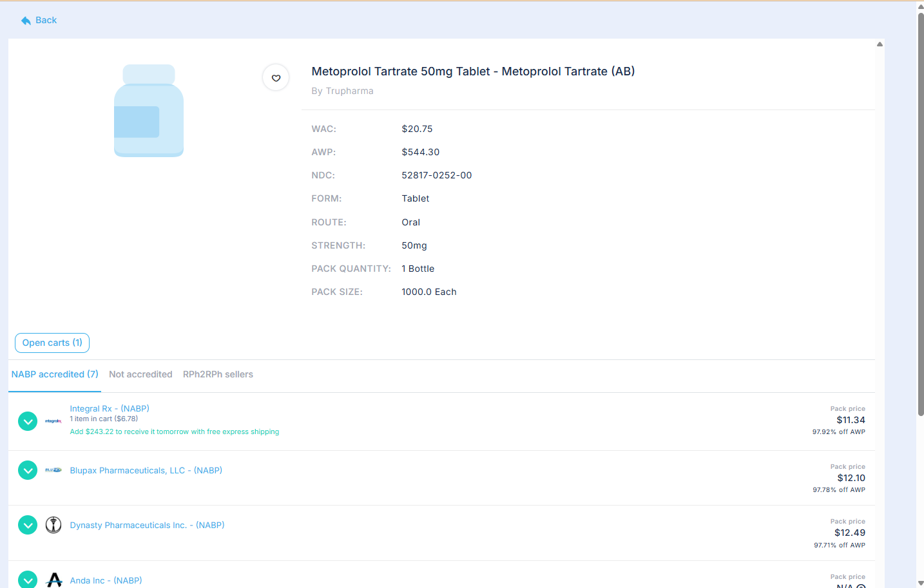Screen dimensions: 924x588
Task: Click the Blupax Pharmaceuticals logo icon
Action: point(53,470)
